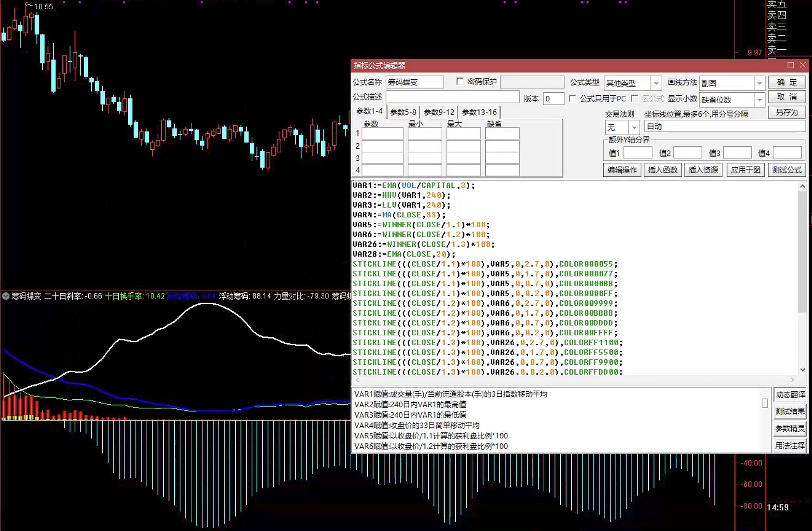
Task: Switch to the 参数5-8 tab
Action: pos(403,112)
